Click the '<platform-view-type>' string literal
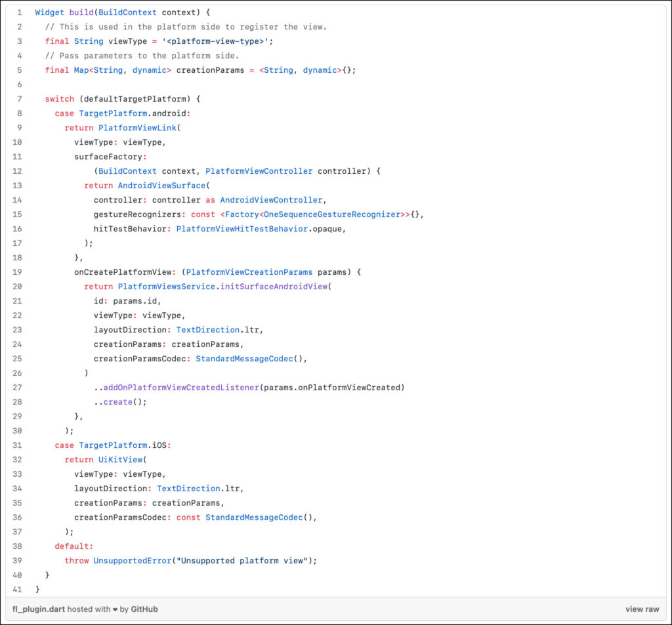The height and width of the screenshot is (625, 672). tap(217, 41)
